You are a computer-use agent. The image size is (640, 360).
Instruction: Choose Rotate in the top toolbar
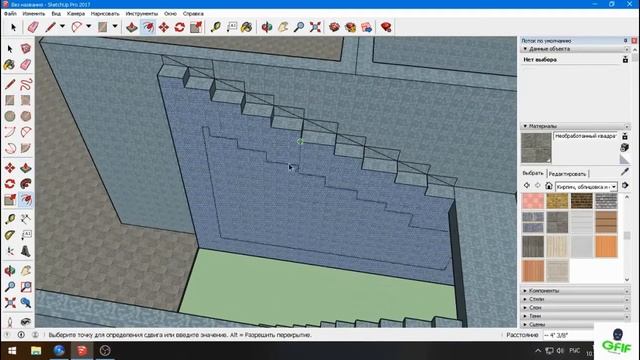pos(180,27)
